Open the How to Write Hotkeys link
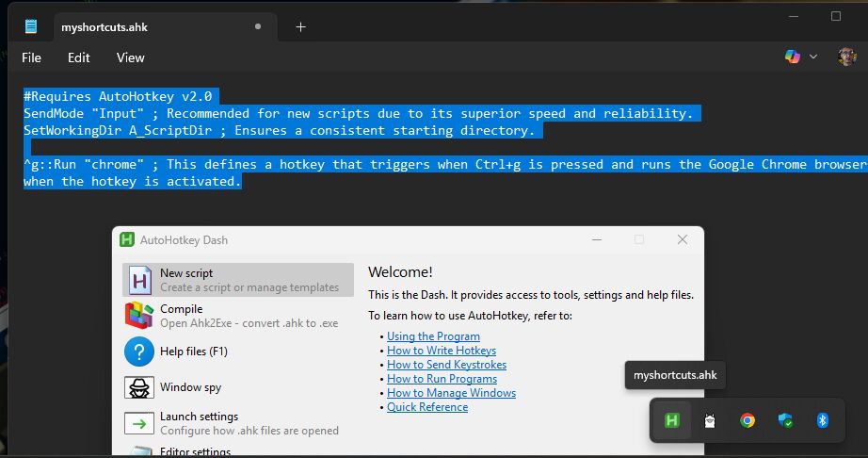Viewport: 868px width, 458px height. 442,351
